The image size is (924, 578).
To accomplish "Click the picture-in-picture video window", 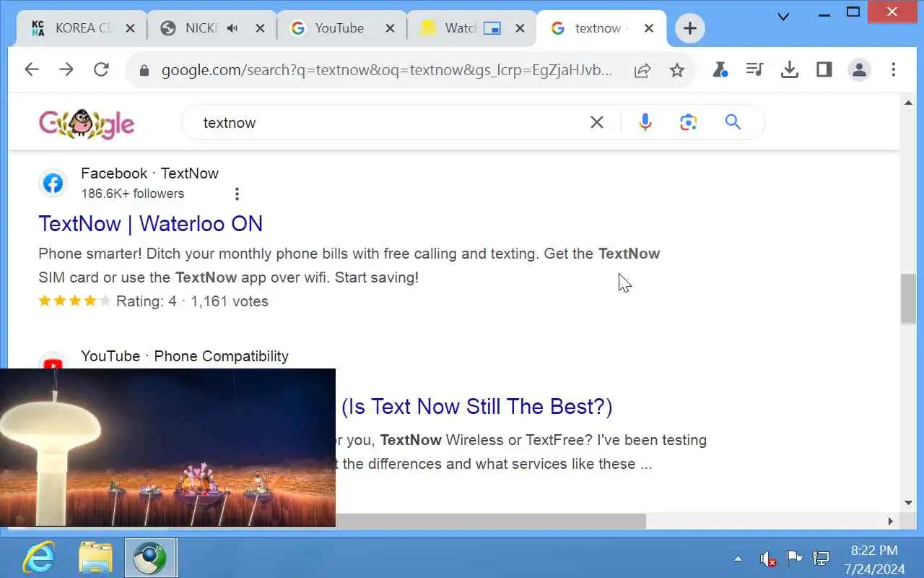I will (x=167, y=447).
